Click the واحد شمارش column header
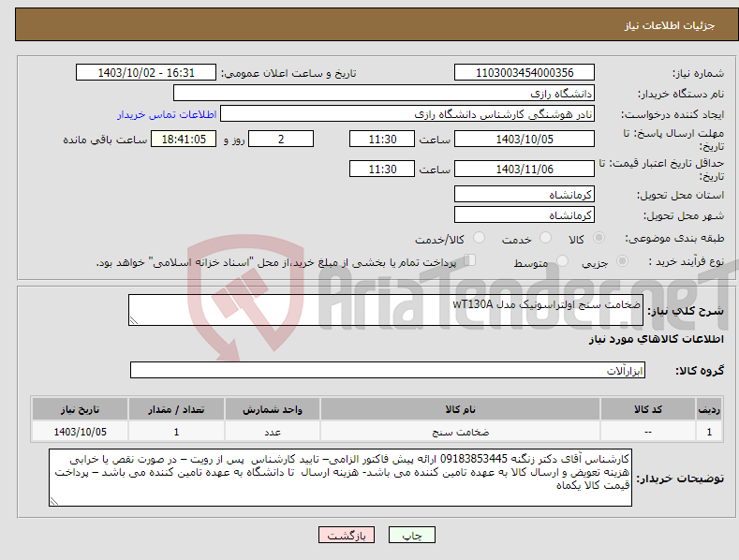 click(x=273, y=409)
